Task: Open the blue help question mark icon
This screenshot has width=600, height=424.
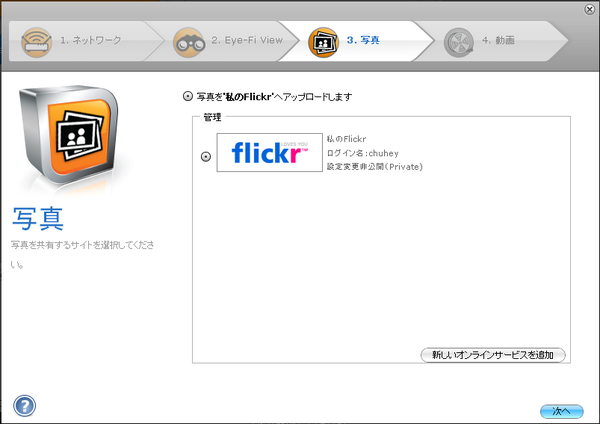Action: [x=24, y=406]
